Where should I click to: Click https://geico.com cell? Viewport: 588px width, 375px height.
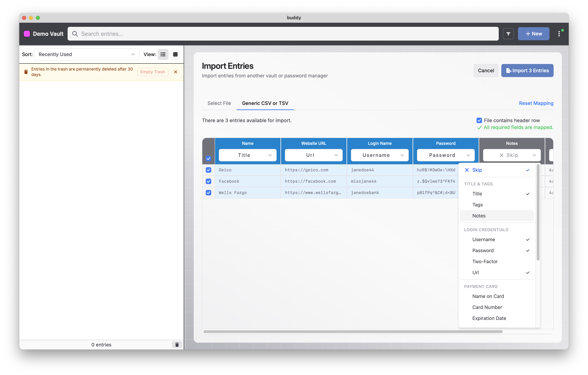pos(314,170)
